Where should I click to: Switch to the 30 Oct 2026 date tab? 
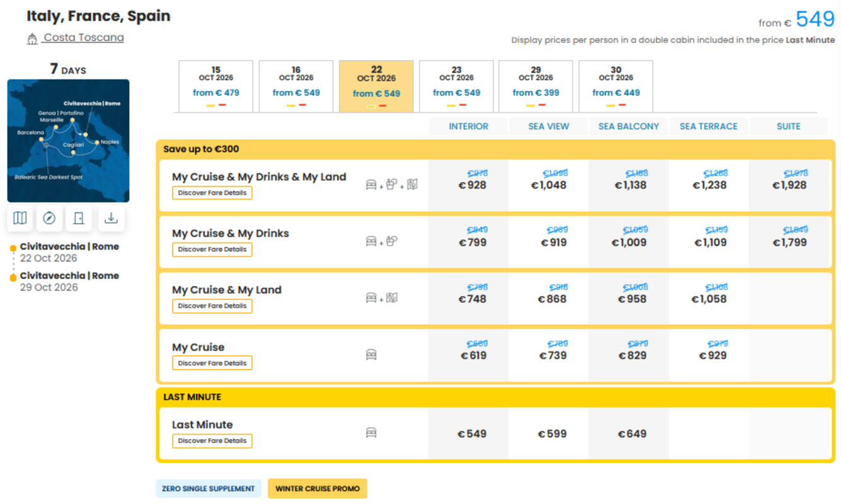point(615,86)
